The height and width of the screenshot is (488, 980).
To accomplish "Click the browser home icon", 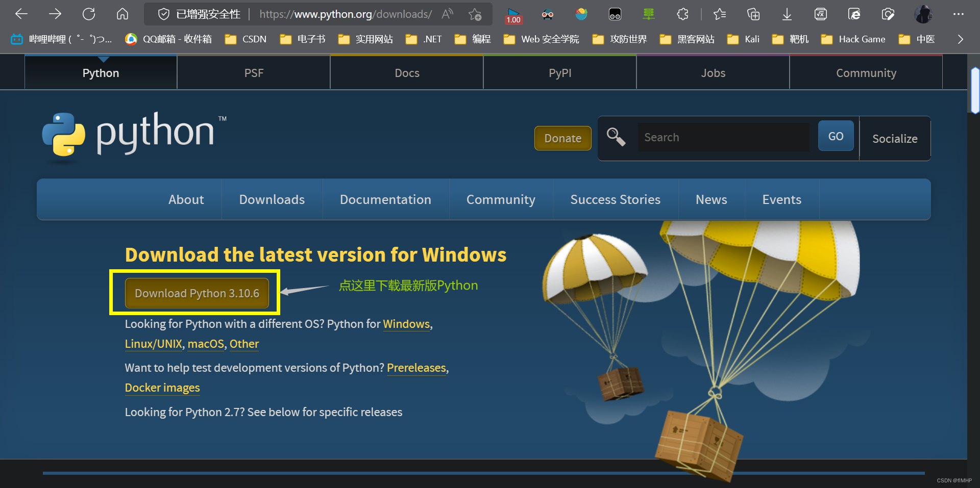I will point(122,14).
